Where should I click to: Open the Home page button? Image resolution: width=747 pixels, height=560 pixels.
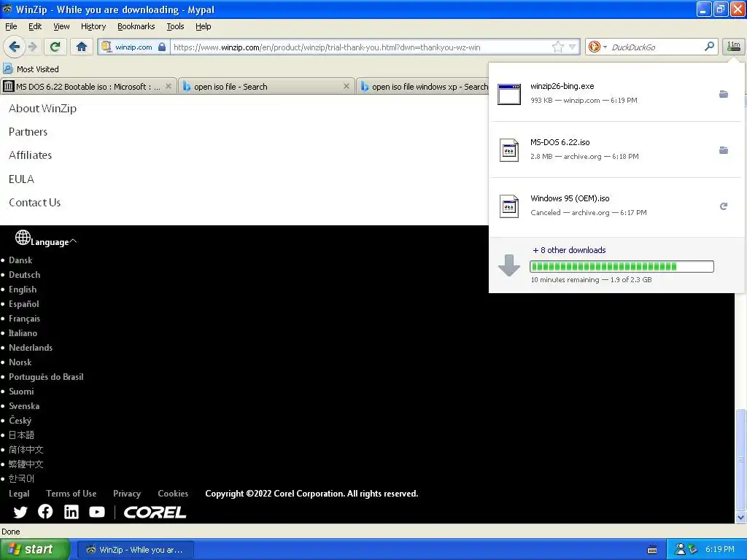(x=82, y=47)
